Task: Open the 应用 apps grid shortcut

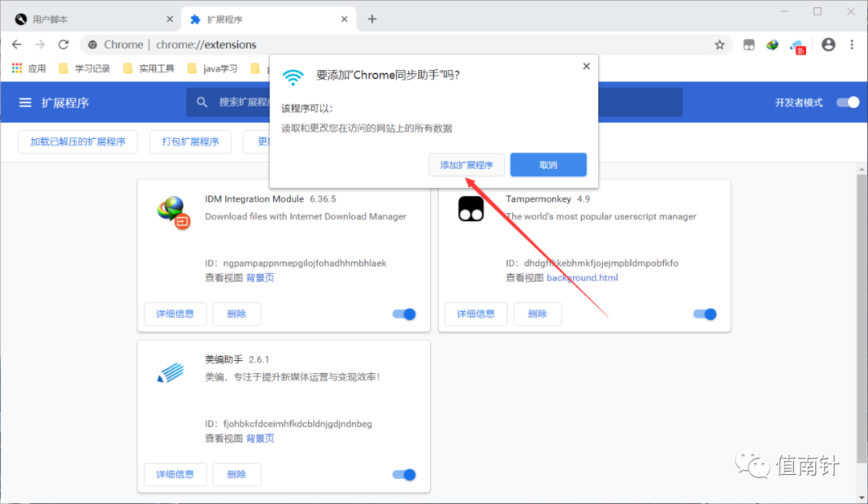Action: [29, 68]
